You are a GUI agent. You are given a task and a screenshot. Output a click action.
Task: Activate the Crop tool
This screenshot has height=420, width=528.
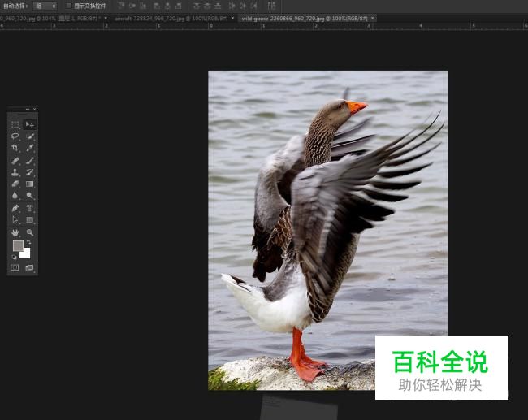tap(15, 149)
